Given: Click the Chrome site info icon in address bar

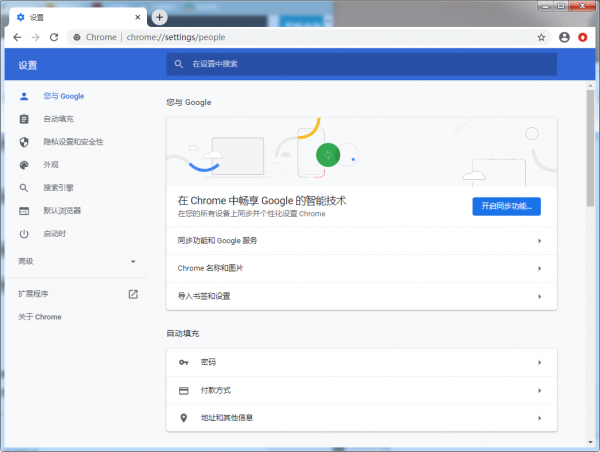Looking at the screenshot, I should coord(77,37).
